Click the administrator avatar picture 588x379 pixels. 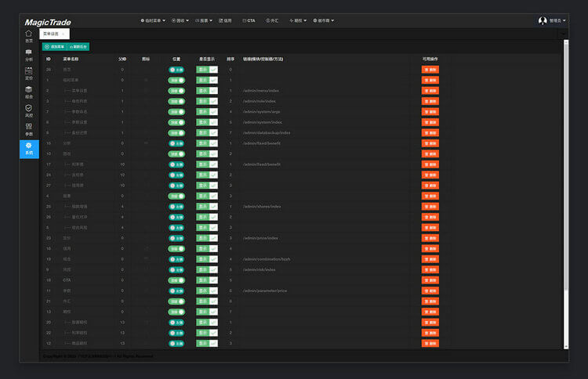543,20
